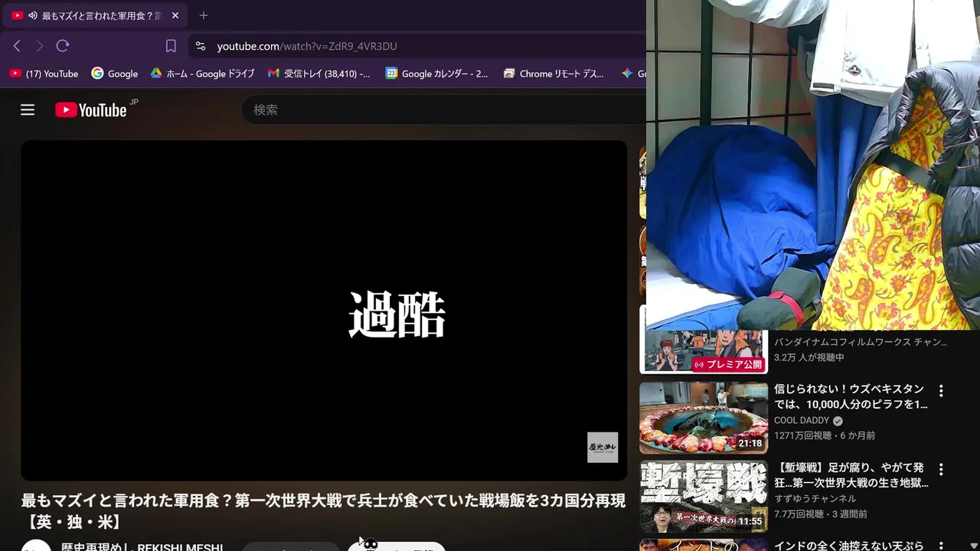Switch to the 最もマズイと言われた軍用食 tab
This screenshot has width=980, height=551.
(96, 15)
